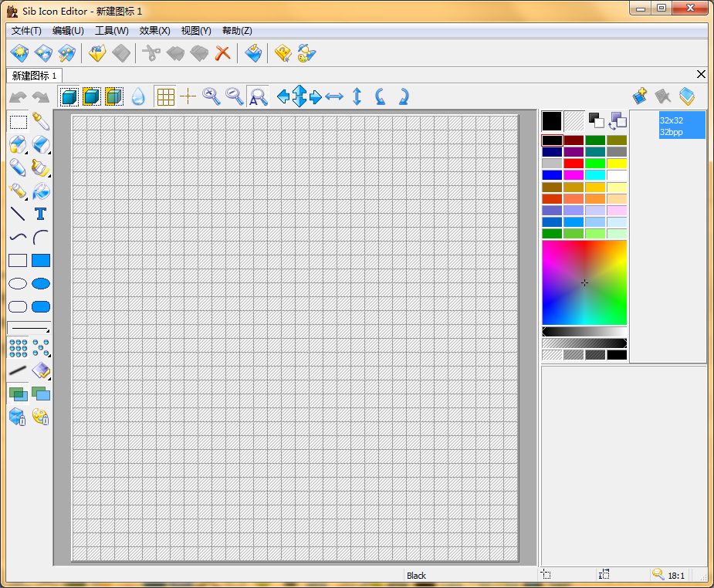Click the flip horizontal double-arrow icon
The width and height of the screenshot is (714, 588).
click(x=334, y=96)
